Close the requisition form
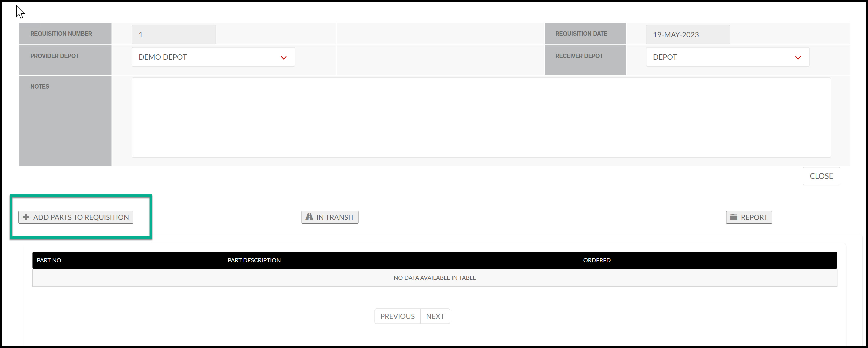Screen dimensions: 868x348 pyautogui.click(x=821, y=176)
